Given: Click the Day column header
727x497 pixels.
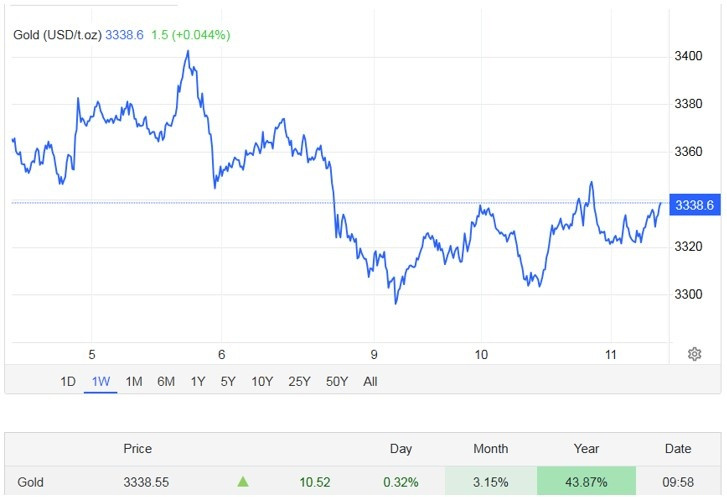Looking at the screenshot, I should 400,449.
